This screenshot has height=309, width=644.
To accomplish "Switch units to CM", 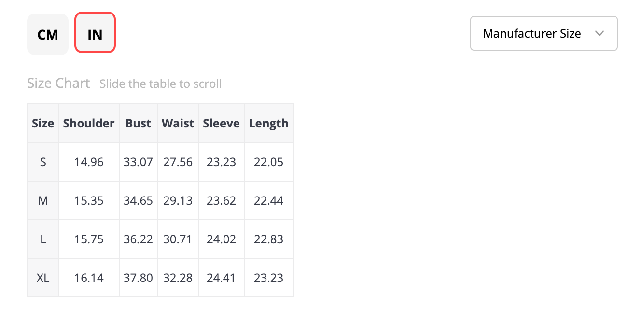I will point(48,34).
